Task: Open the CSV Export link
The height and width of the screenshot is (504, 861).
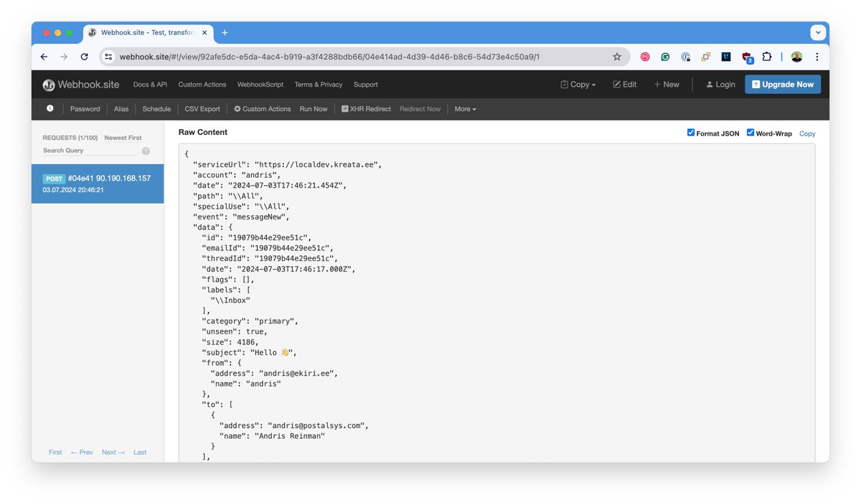Action: pyautogui.click(x=202, y=108)
